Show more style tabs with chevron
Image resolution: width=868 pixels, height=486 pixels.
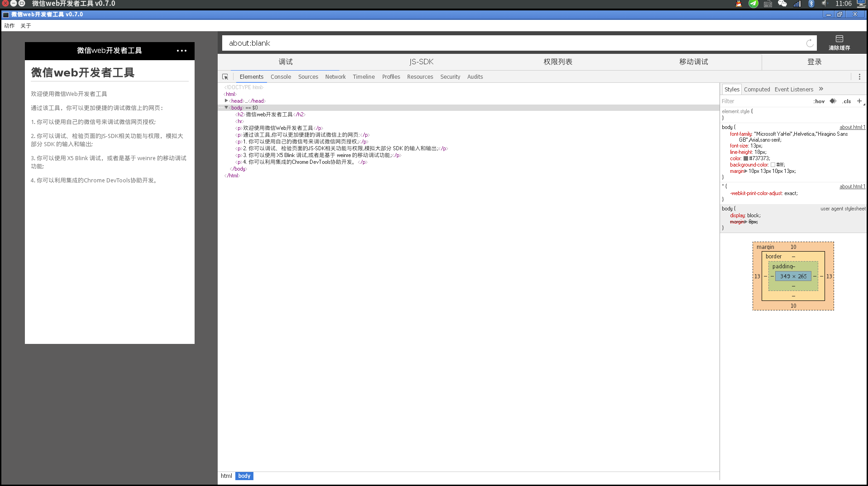[821, 89]
